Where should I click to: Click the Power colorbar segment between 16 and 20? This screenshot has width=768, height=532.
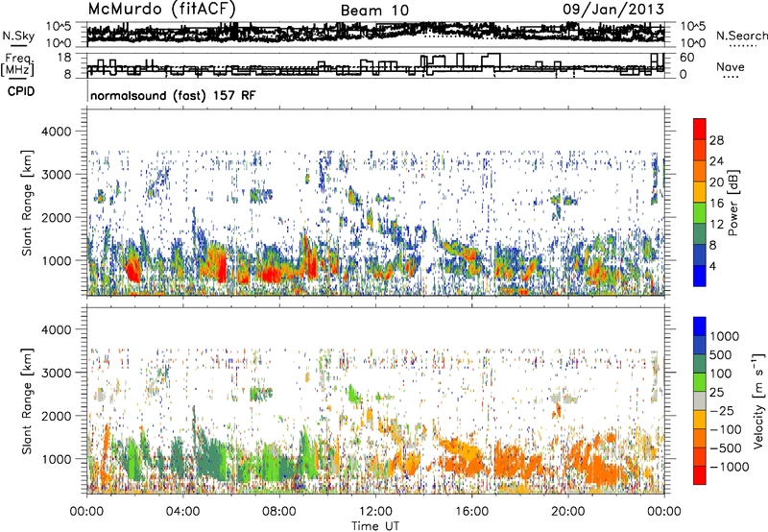point(700,192)
